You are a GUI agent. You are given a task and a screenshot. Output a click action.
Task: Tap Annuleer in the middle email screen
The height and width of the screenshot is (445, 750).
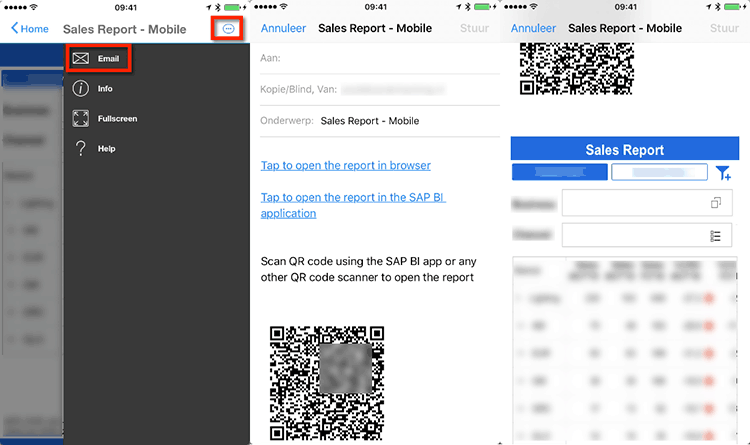[x=283, y=28]
